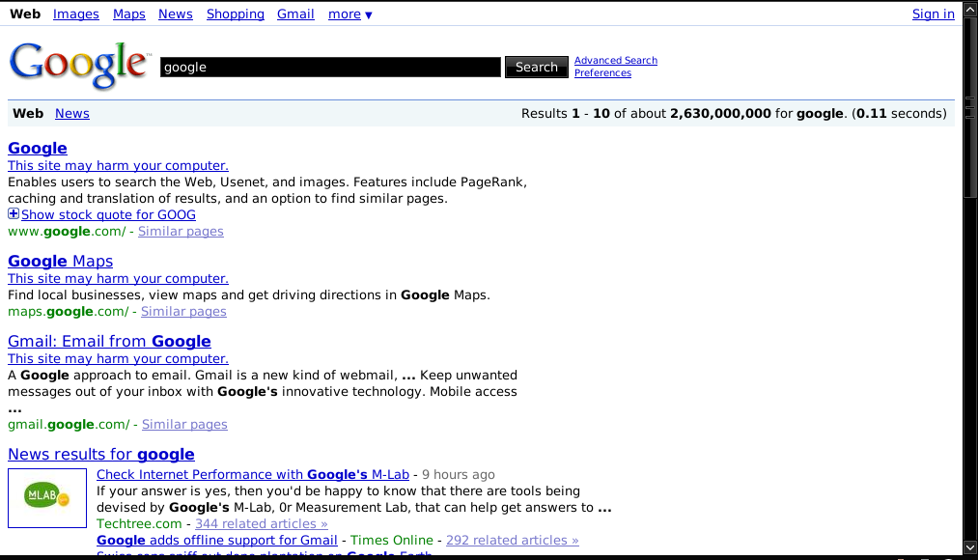This screenshot has height=560, width=978.
Task: Open the Gmail: Email from Google result
Action: coord(109,341)
